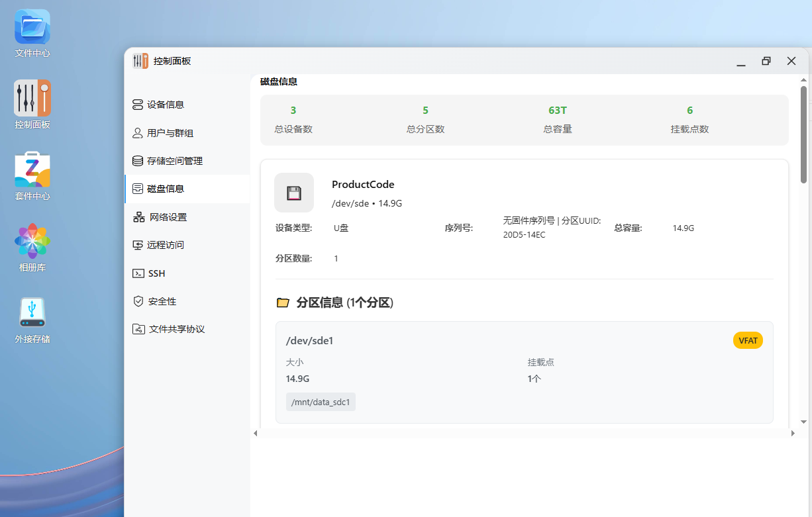Go to 存储空间管理 section

(x=174, y=161)
